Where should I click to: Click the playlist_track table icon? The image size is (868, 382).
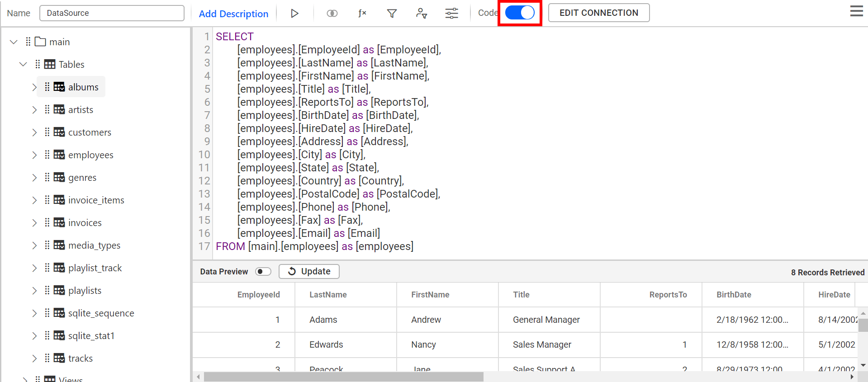(59, 268)
